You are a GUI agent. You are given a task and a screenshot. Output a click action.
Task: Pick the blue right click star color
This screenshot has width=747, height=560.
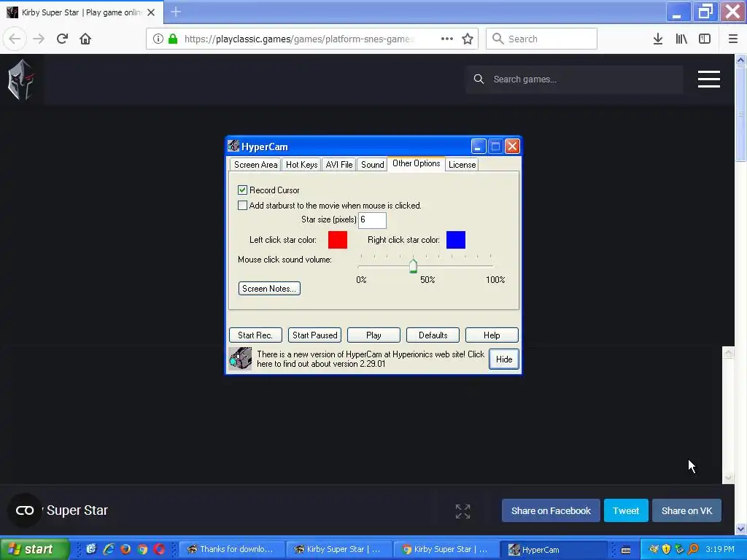(456, 240)
